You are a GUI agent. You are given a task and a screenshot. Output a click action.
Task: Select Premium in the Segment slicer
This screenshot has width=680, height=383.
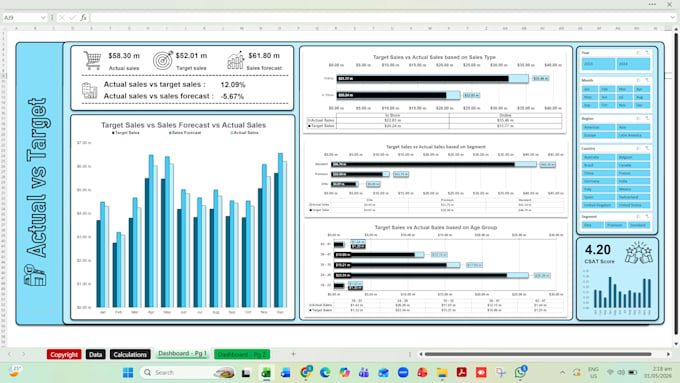tap(615, 225)
